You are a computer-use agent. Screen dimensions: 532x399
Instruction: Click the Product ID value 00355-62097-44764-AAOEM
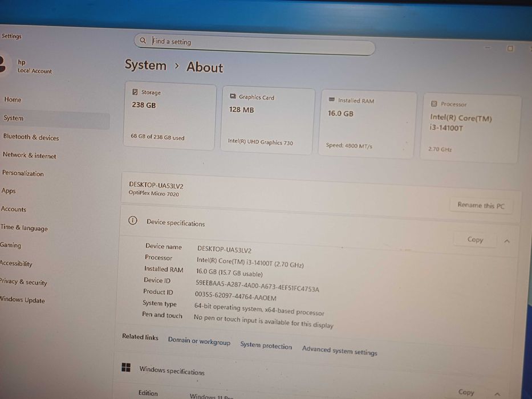235,296
